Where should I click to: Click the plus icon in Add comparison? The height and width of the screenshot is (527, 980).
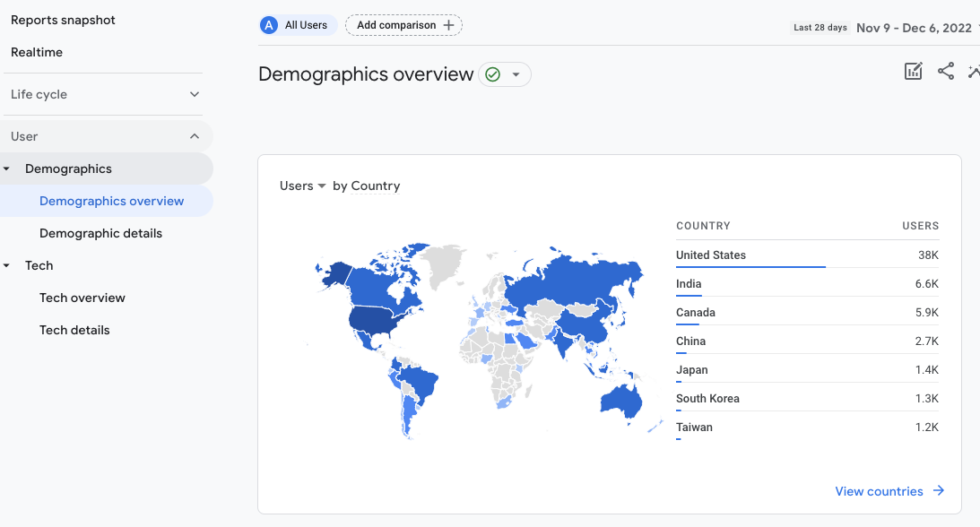click(x=449, y=25)
